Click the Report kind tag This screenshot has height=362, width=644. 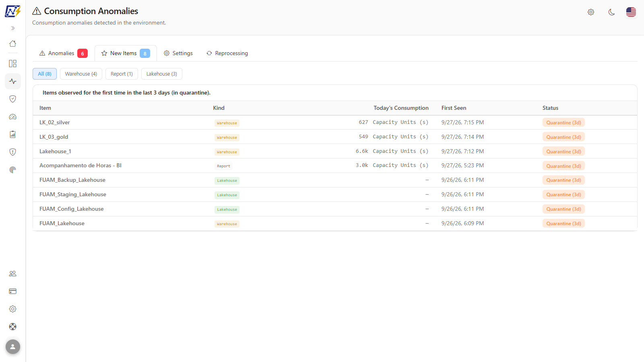coord(223,166)
